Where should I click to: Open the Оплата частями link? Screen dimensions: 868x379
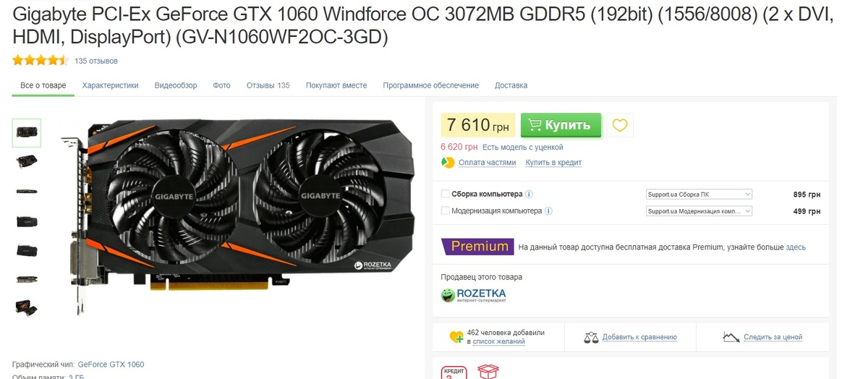[x=487, y=163]
